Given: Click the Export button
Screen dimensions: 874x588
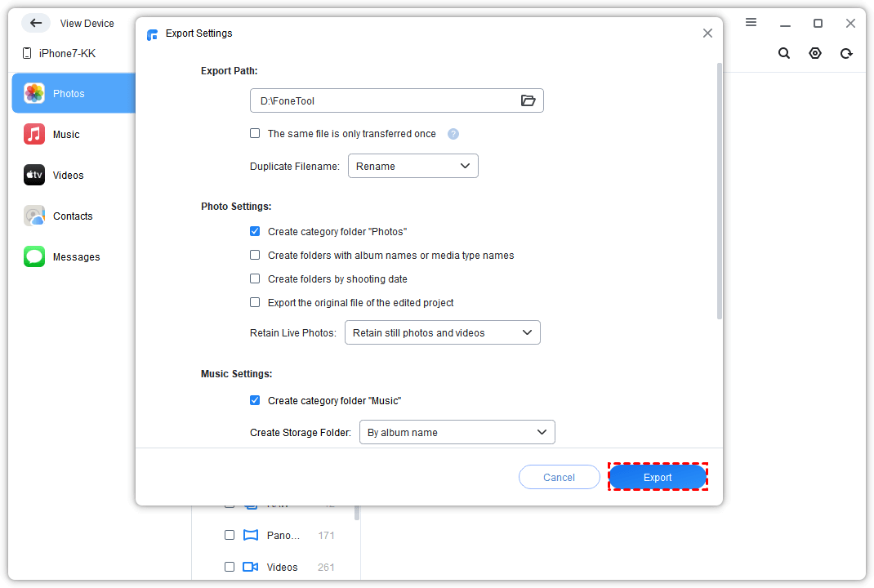Looking at the screenshot, I should point(658,476).
